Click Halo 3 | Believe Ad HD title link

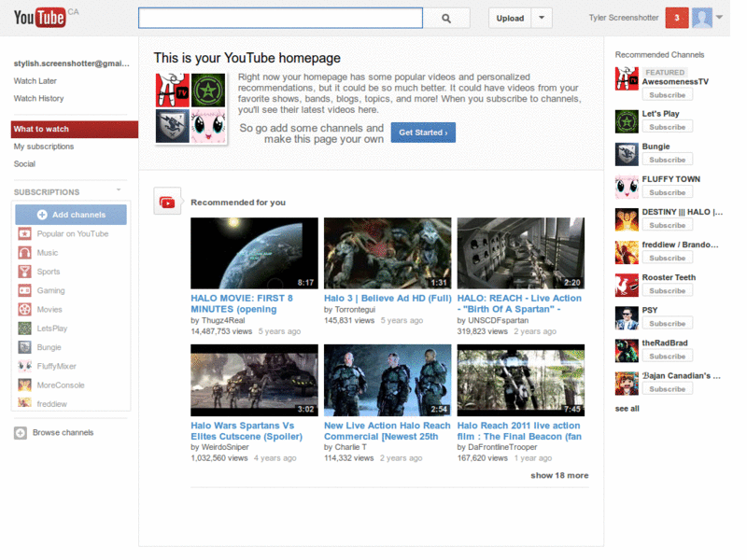[x=388, y=298]
